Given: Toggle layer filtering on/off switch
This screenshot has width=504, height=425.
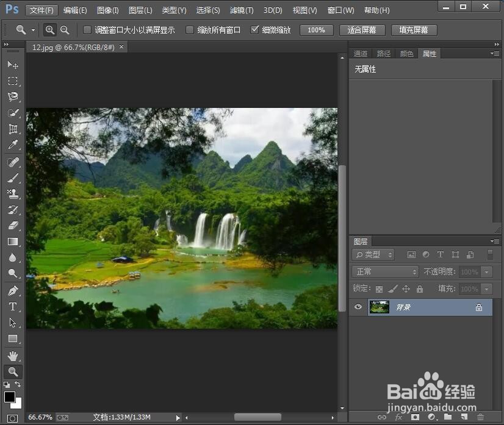Looking at the screenshot, I should [490, 255].
